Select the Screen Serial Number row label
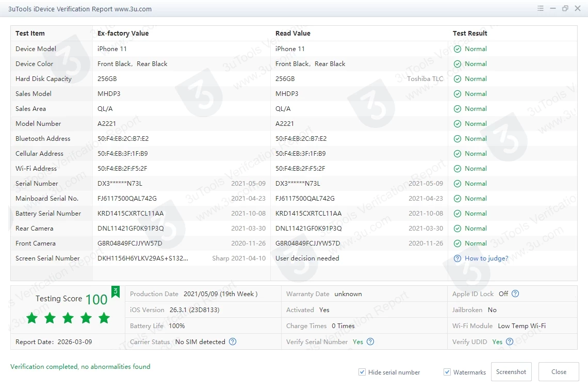588x390 pixels. click(x=47, y=258)
